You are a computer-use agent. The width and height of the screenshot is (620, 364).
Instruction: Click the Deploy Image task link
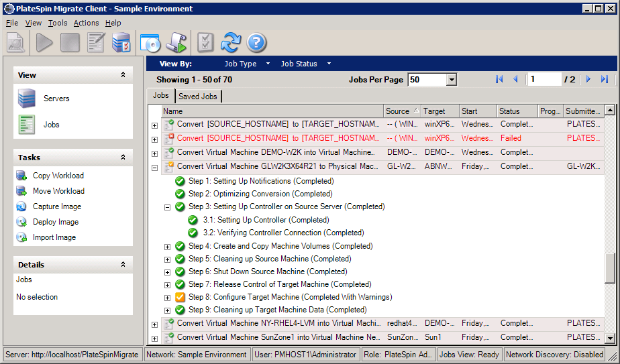56,222
